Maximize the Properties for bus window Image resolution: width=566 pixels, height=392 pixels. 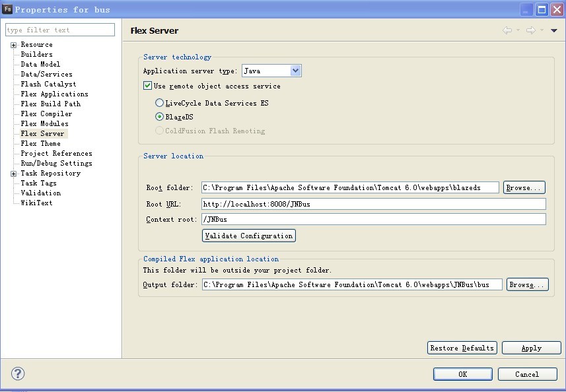(x=542, y=10)
